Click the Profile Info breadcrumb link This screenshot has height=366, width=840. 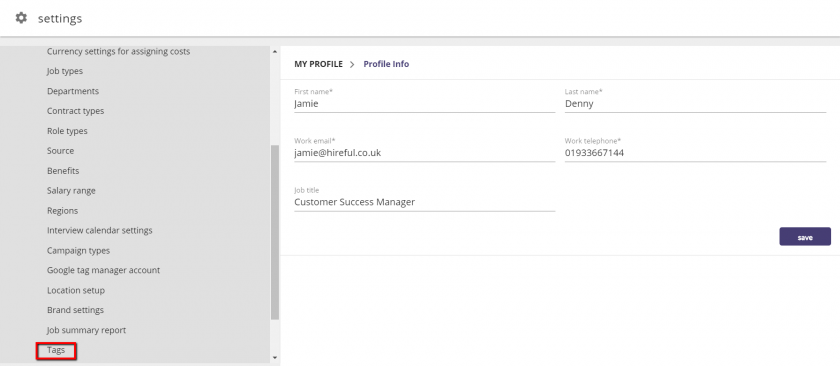[x=386, y=64]
